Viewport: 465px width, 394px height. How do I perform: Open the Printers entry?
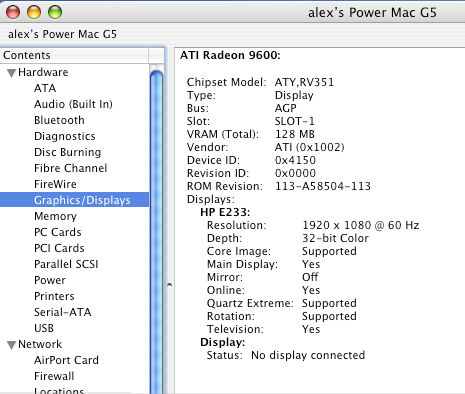[54, 296]
